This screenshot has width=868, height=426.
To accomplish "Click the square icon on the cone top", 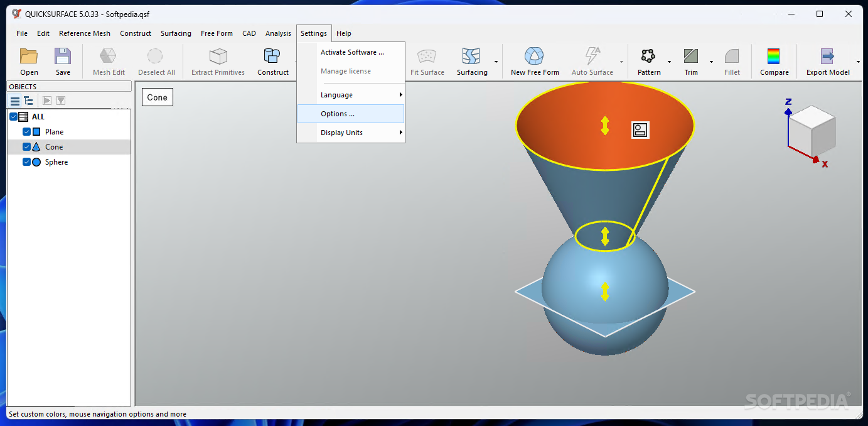I will point(640,130).
